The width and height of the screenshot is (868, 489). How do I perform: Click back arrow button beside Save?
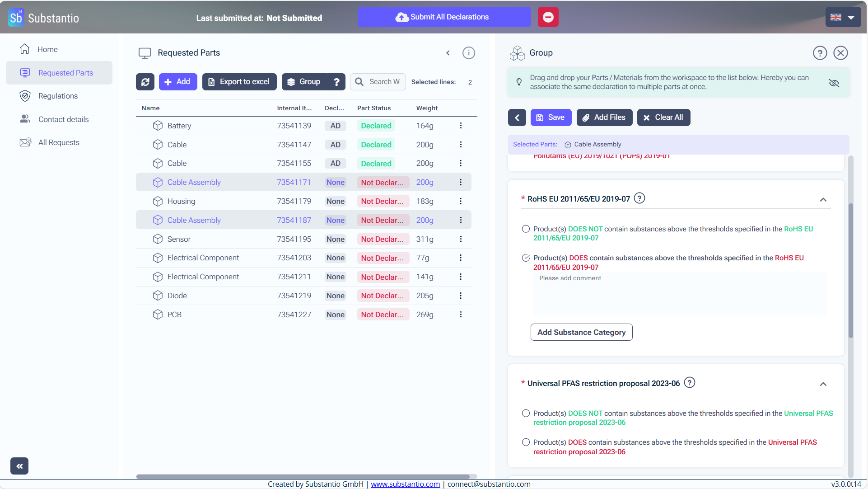[517, 118]
